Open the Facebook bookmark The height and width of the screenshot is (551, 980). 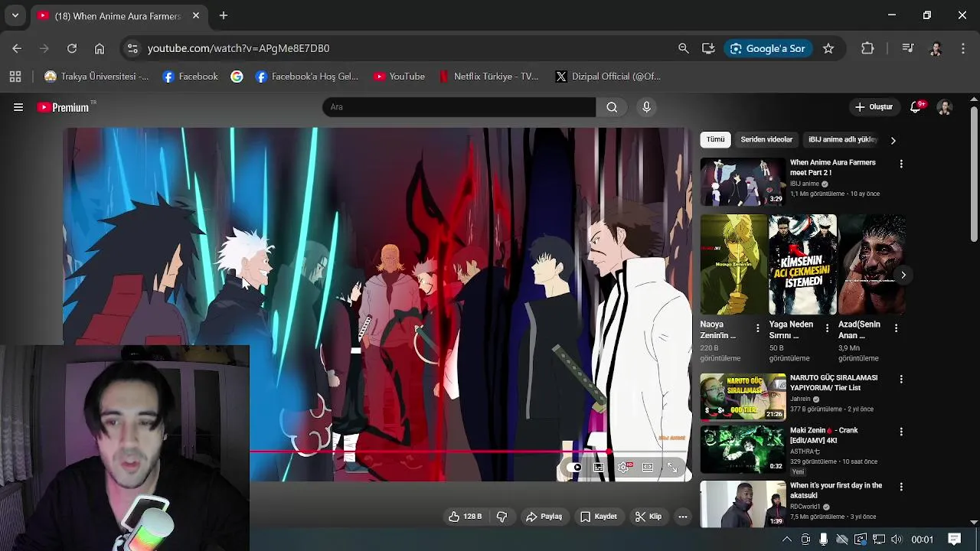[x=191, y=77]
